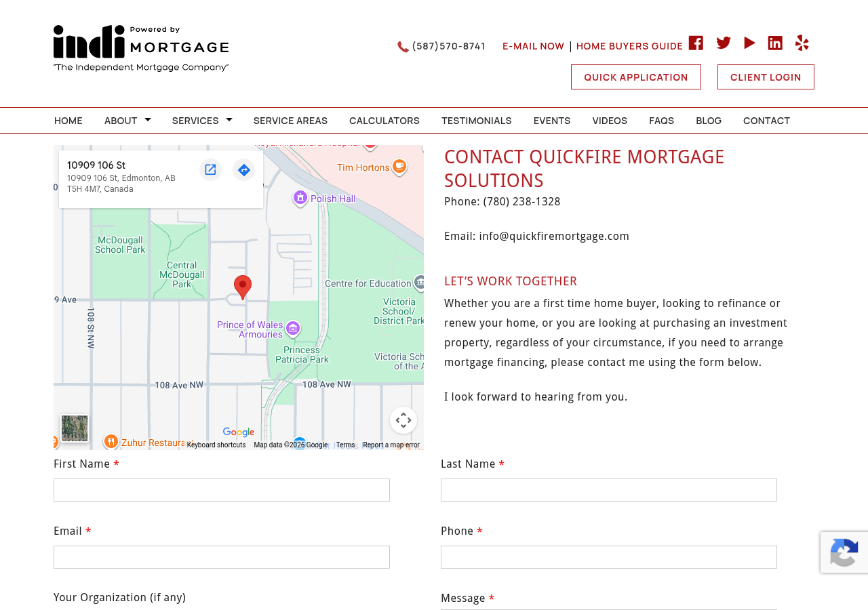Go to the Home page
868x610 pixels.
point(68,121)
